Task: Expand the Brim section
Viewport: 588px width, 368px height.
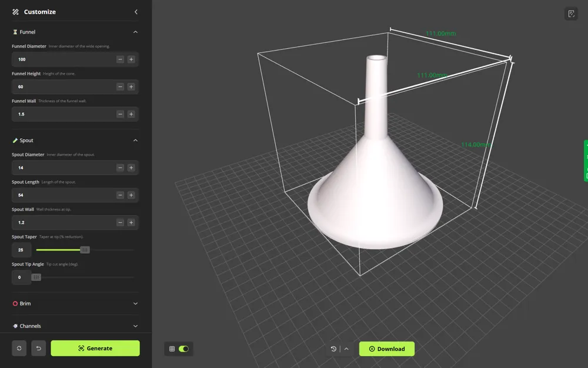Action: click(136, 303)
